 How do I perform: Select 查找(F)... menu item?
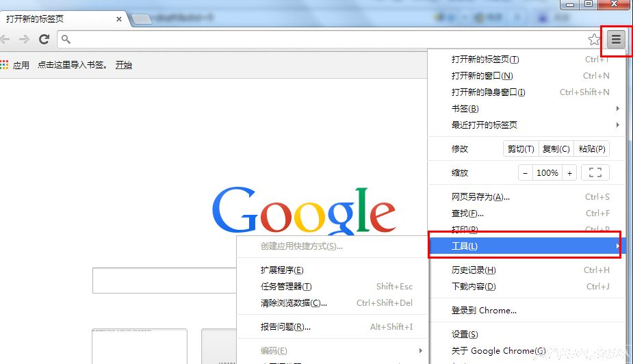point(526,213)
